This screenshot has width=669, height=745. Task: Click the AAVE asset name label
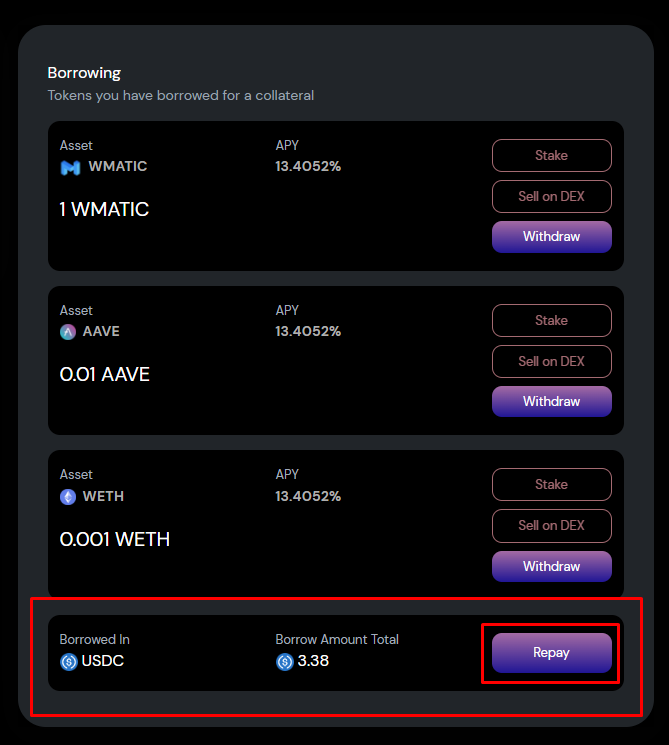click(x=101, y=331)
